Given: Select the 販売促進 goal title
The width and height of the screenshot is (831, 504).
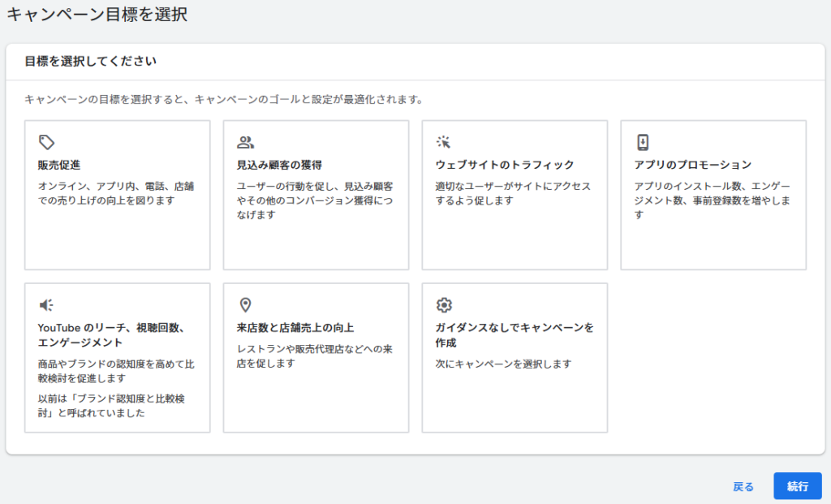Looking at the screenshot, I should click(x=59, y=165).
